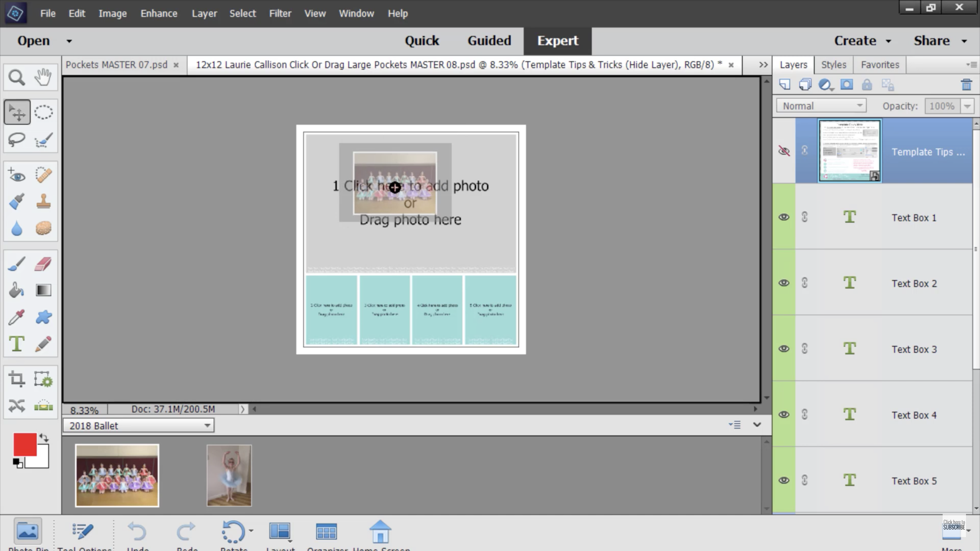Open new adjustment layer dropdown
980x551 pixels.
(x=826, y=85)
